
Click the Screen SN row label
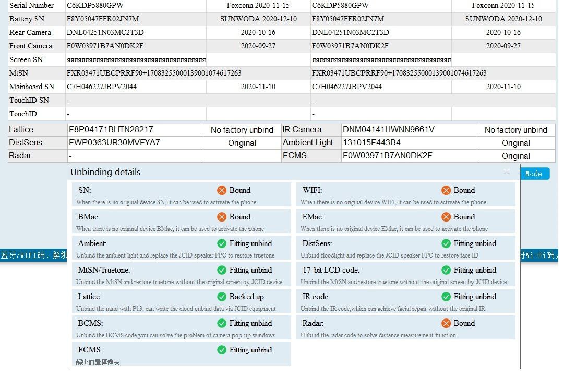coord(26,59)
